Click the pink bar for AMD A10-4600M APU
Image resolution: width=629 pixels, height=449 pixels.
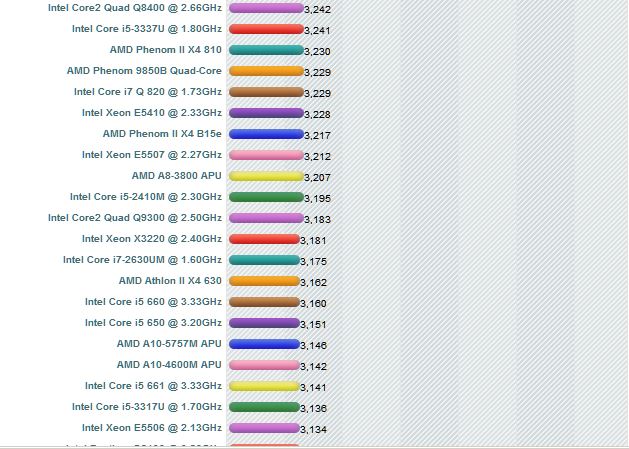(264, 365)
